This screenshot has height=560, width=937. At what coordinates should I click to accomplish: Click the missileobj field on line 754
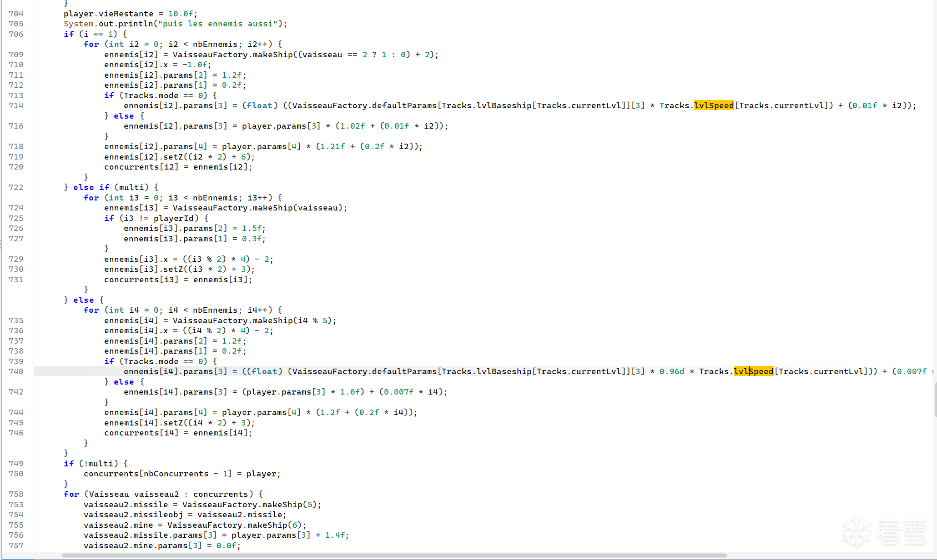(158, 515)
